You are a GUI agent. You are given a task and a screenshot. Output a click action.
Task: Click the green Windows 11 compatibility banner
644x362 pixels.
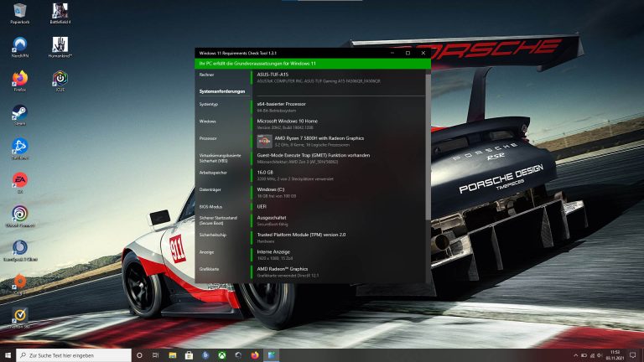(312, 63)
